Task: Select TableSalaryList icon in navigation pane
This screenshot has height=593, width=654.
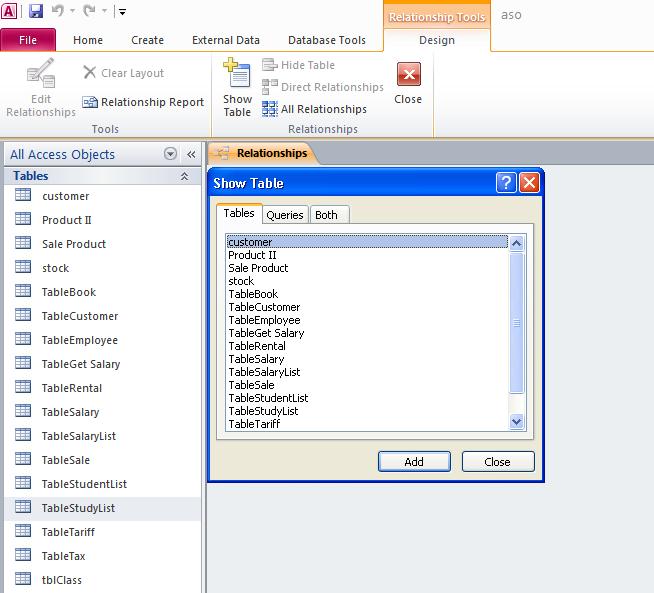Action: tap(23, 435)
